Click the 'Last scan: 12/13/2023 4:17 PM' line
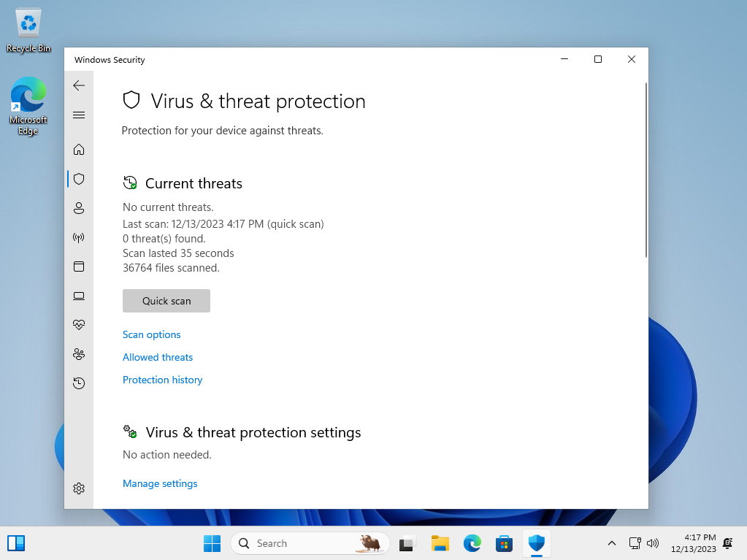Screen dimensions: 747x560 [223, 224]
